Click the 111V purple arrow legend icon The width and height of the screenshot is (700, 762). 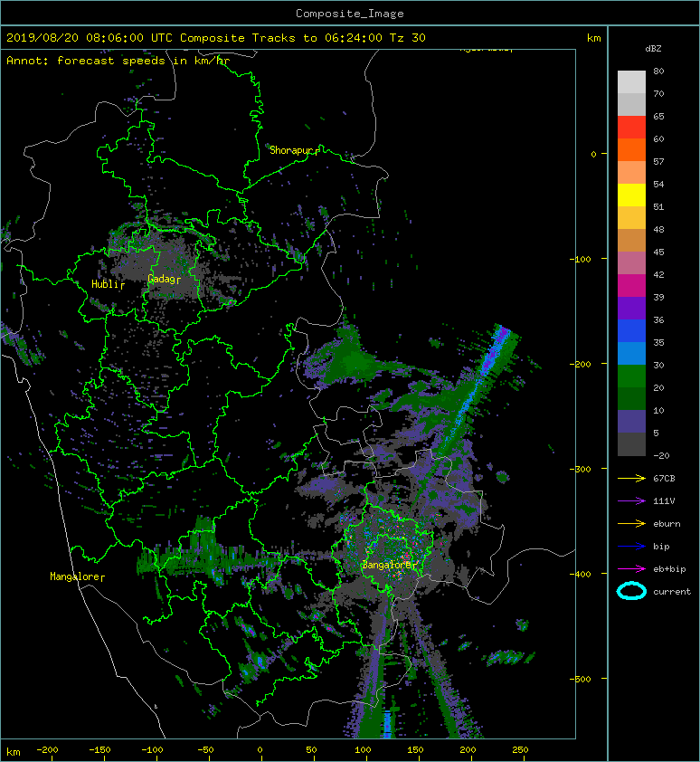point(631,501)
